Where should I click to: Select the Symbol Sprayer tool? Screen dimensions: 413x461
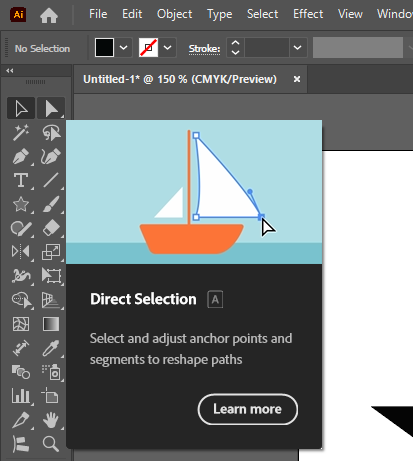51,372
